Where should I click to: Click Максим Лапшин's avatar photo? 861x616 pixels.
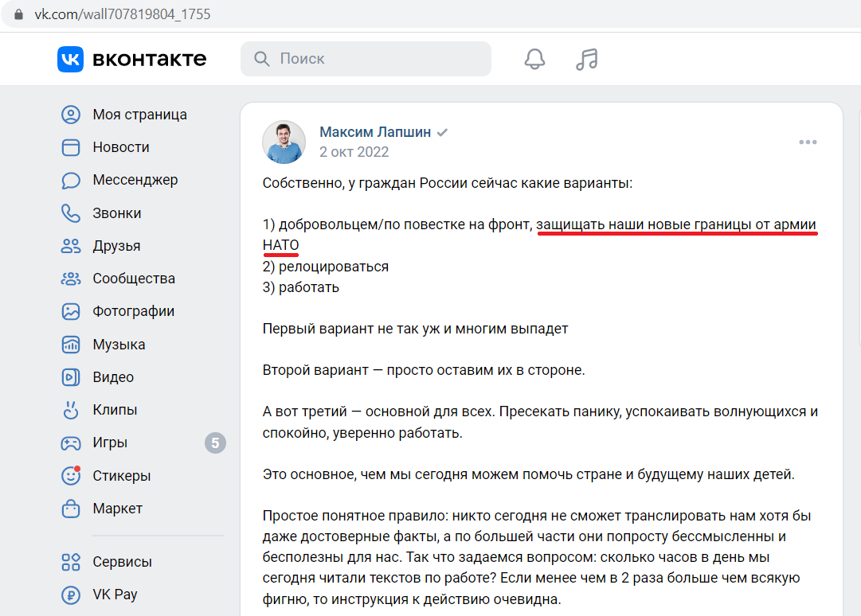point(284,142)
